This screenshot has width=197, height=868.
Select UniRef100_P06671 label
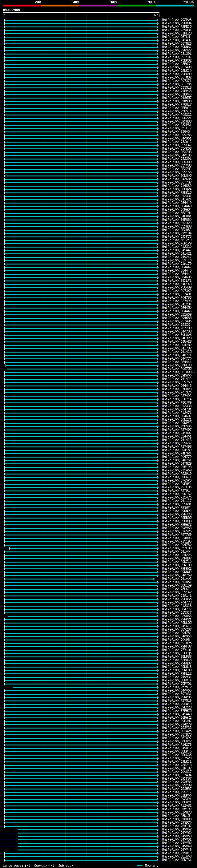click(x=176, y=477)
